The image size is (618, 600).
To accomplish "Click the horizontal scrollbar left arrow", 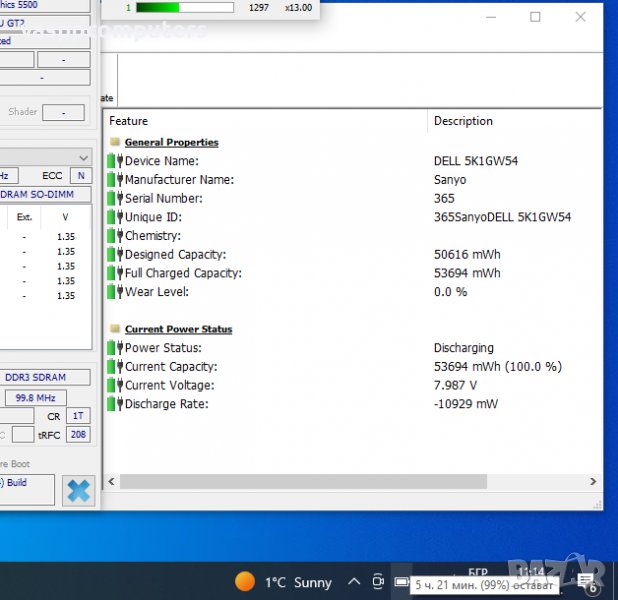I will point(111,481).
